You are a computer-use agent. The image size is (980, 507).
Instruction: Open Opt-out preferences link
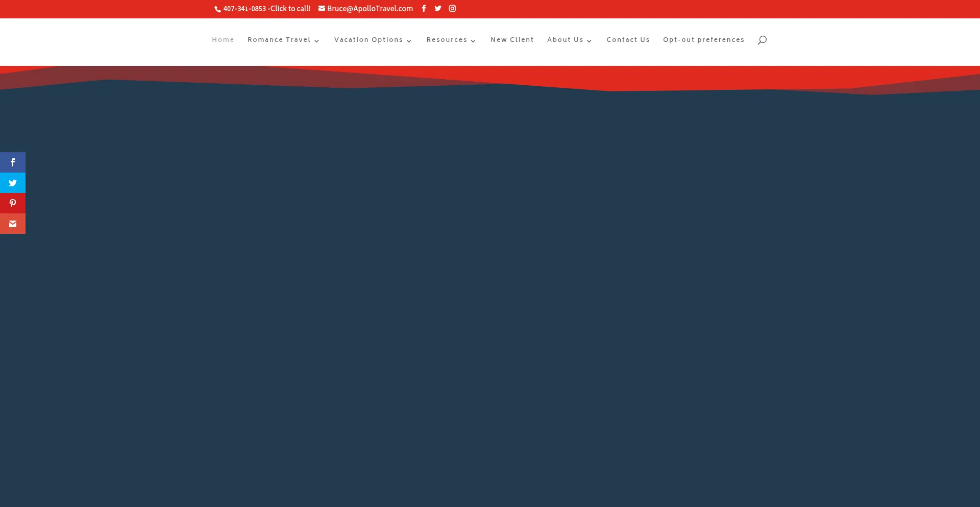click(703, 40)
